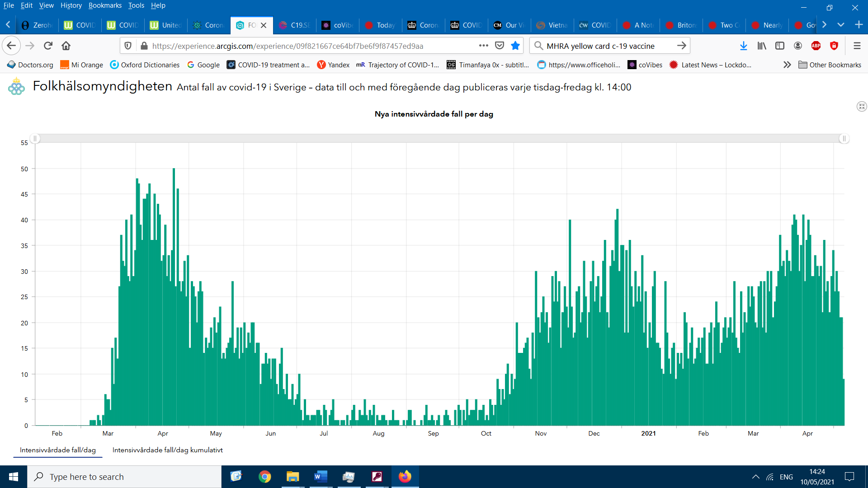Open the Library history icon
The image size is (868, 488).
point(762,46)
